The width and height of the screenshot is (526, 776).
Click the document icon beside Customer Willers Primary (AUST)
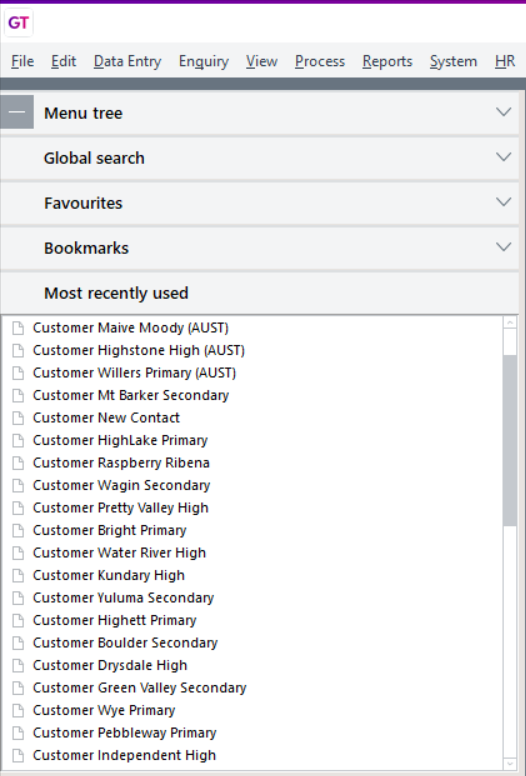click(x=18, y=373)
